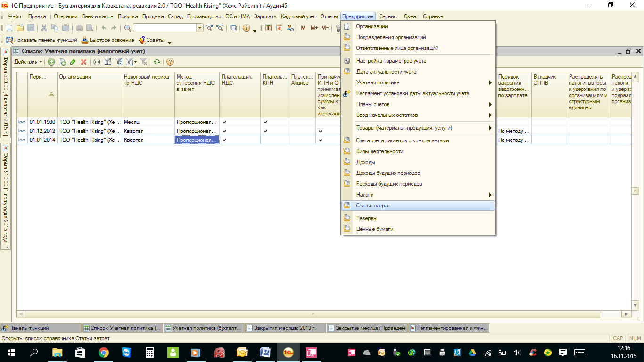
Task: Toggle ИПН и ОПВ check in 01.01.2014 row
Action: click(321, 140)
